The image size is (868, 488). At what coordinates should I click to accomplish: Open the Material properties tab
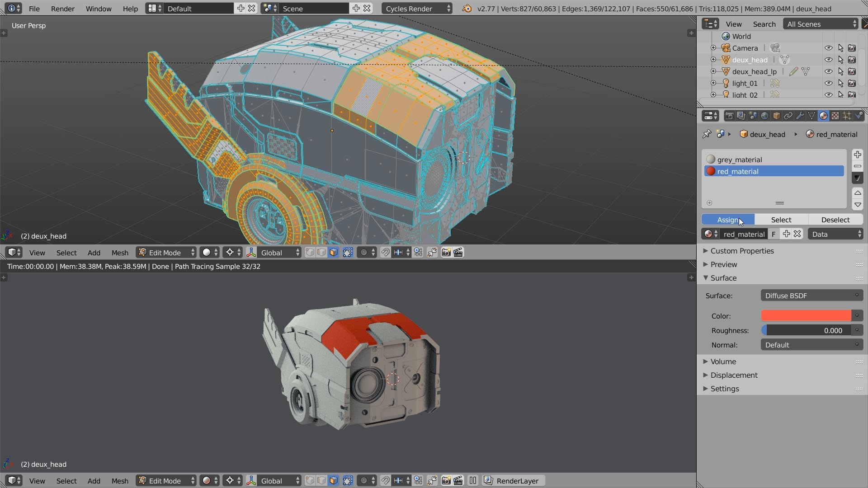pyautogui.click(x=823, y=116)
